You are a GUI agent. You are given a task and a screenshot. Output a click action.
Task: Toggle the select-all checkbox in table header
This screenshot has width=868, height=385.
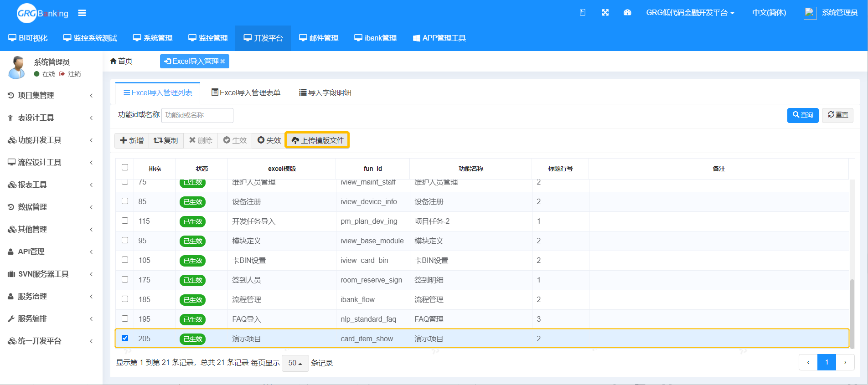[125, 167]
